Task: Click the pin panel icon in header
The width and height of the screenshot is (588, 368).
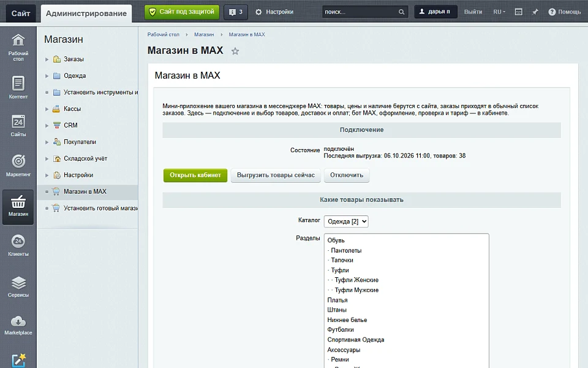Action: (535, 12)
